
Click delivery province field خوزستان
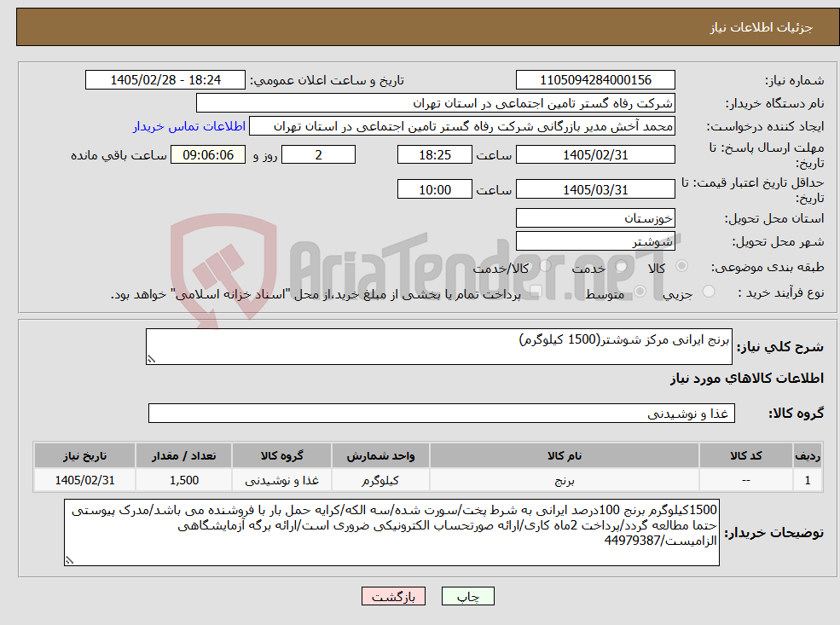[595, 218]
